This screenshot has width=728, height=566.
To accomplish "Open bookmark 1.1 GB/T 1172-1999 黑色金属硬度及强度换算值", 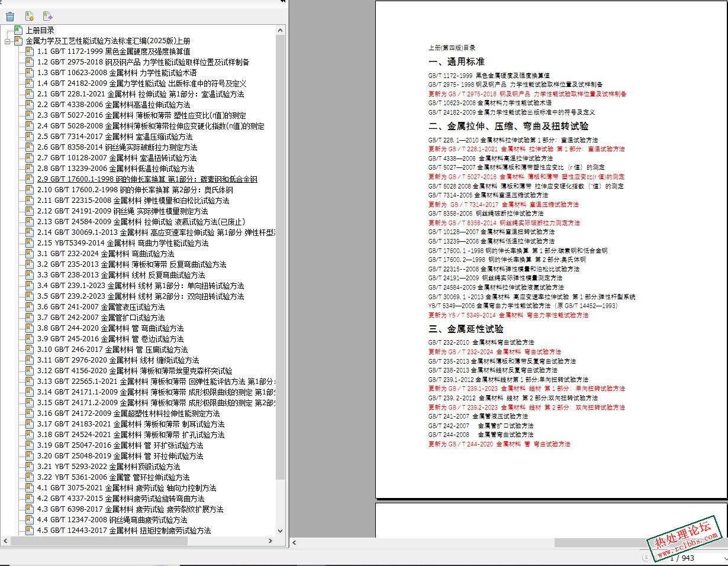I will [114, 51].
